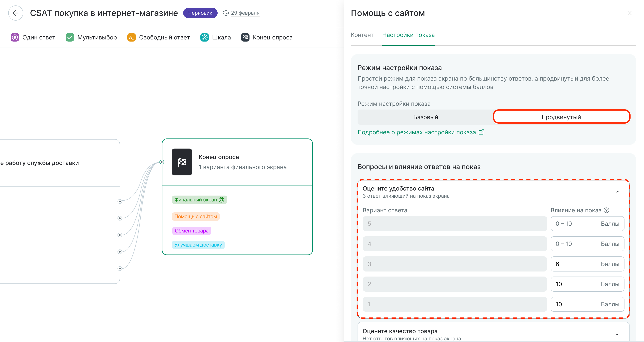This screenshot has width=644, height=342.
Task: Add a Multi-choice question block
Action: pyautogui.click(x=91, y=38)
